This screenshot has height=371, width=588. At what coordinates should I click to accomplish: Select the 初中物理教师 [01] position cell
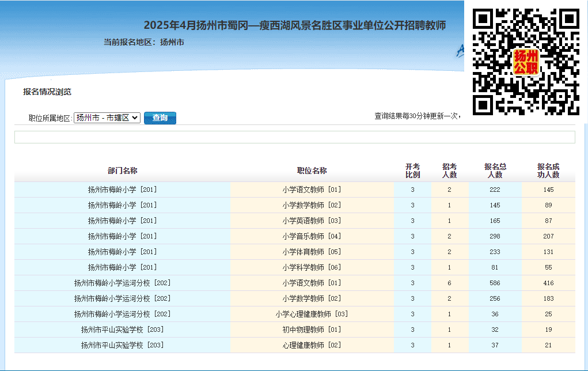point(312,330)
